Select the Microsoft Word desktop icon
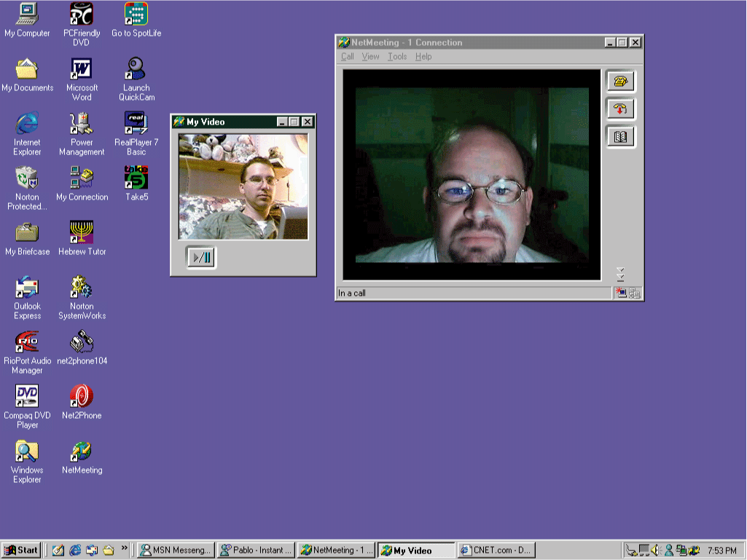The image size is (747, 560). tap(82, 79)
